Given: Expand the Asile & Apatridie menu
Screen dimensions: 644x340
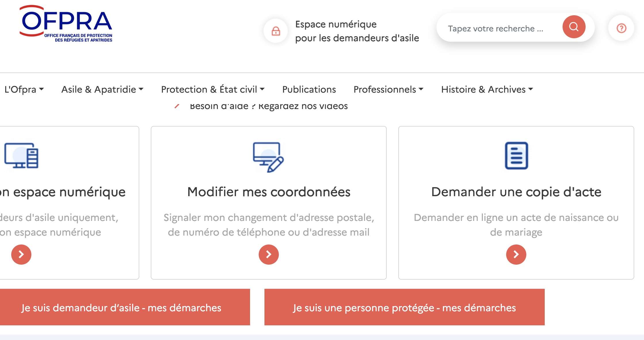Looking at the screenshot, I should (x=102, y=89).
